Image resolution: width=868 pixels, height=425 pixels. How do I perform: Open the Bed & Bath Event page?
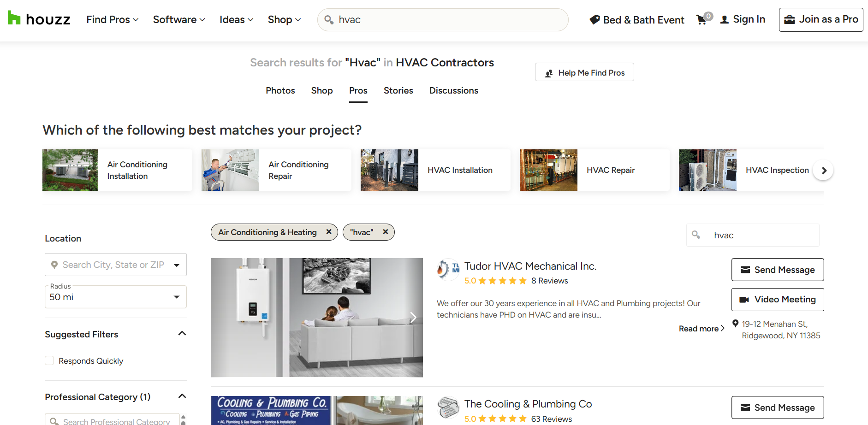[636, 19]
